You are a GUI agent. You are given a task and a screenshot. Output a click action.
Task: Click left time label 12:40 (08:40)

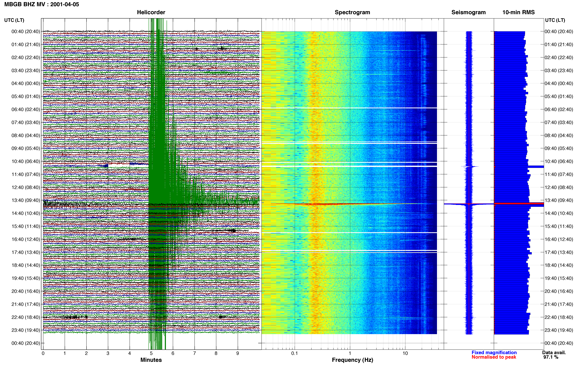[x=26, y=187]
